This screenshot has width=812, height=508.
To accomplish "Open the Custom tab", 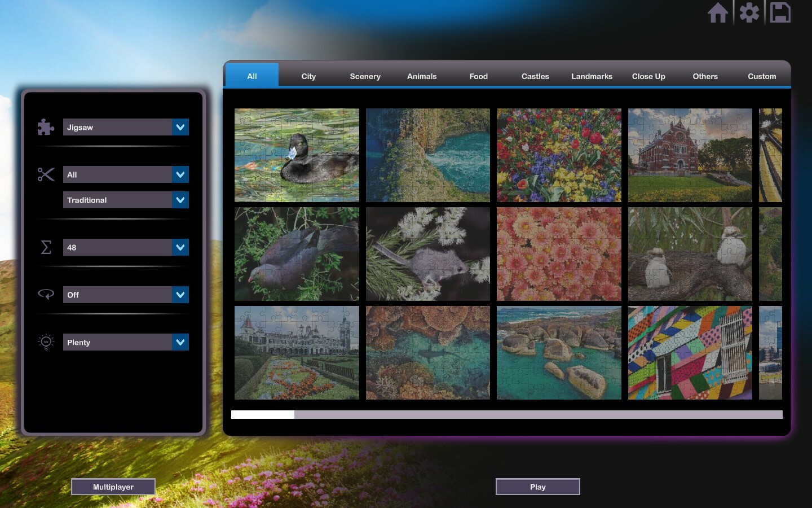I will pyautogui.click(x=762, y=76).
